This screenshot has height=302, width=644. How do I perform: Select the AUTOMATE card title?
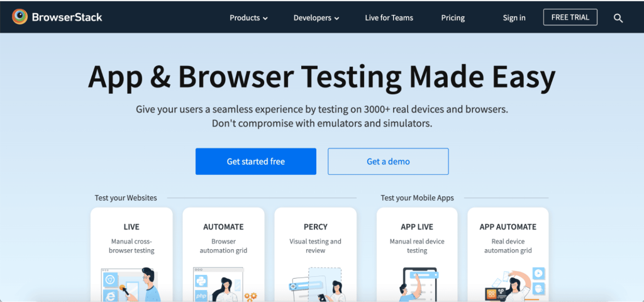coord(223,226)
